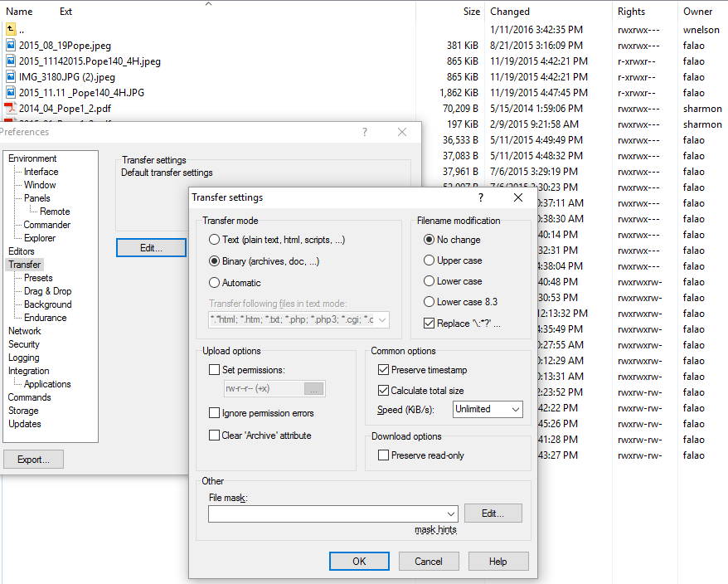The width and height of the screenshot is (728, 584).
Task: Open the mask hints link
Action: (435, 529)
